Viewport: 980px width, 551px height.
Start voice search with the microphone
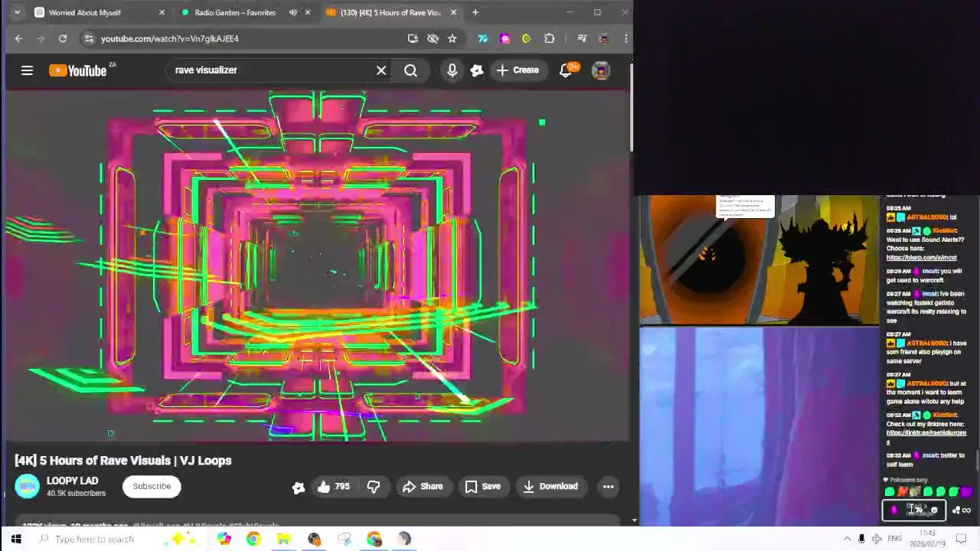(x=452, y=70)
